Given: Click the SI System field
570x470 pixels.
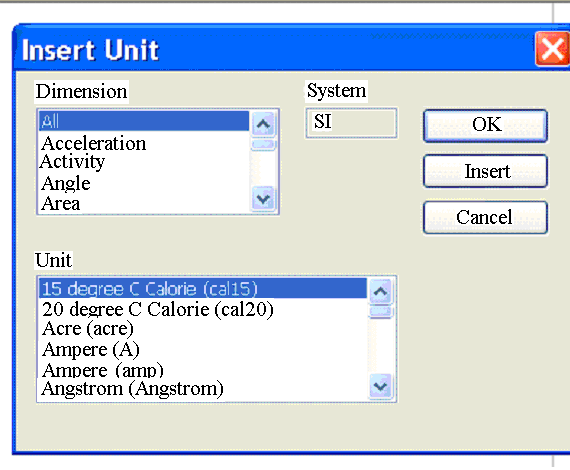Looking at the screenshot, I should [x=351, y=122].
